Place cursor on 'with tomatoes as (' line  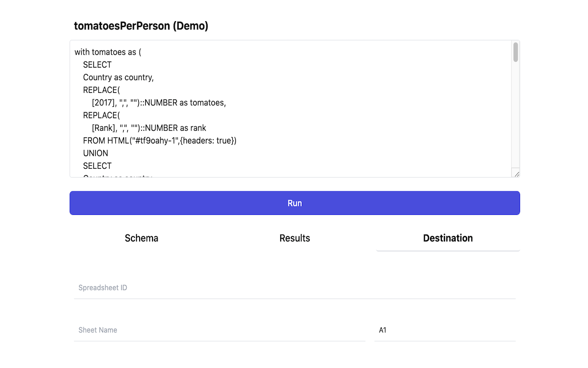(x=108, y=52)
